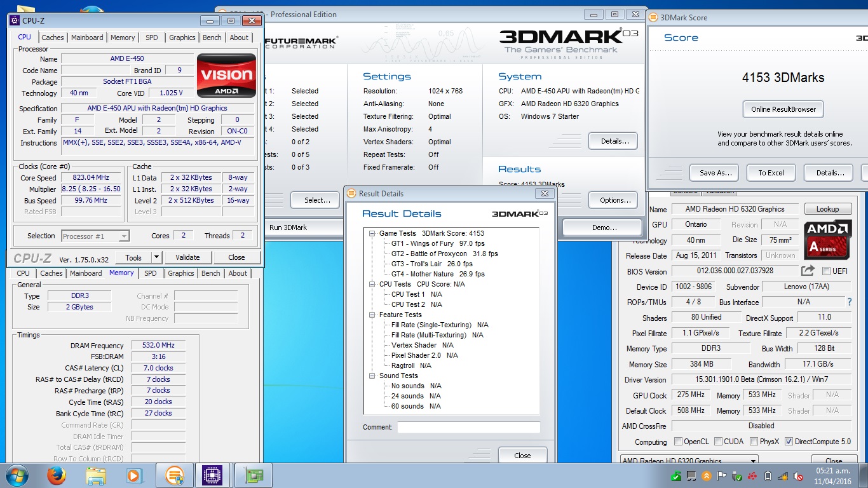The height and width of the screenshot is (488, 868).
Task: Open the 3DMark taskbar icon
Action: (x=174, y=475)
